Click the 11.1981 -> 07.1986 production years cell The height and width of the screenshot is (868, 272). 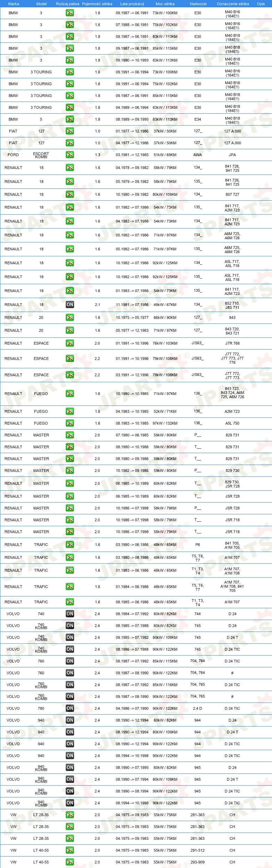click(132, 305)
